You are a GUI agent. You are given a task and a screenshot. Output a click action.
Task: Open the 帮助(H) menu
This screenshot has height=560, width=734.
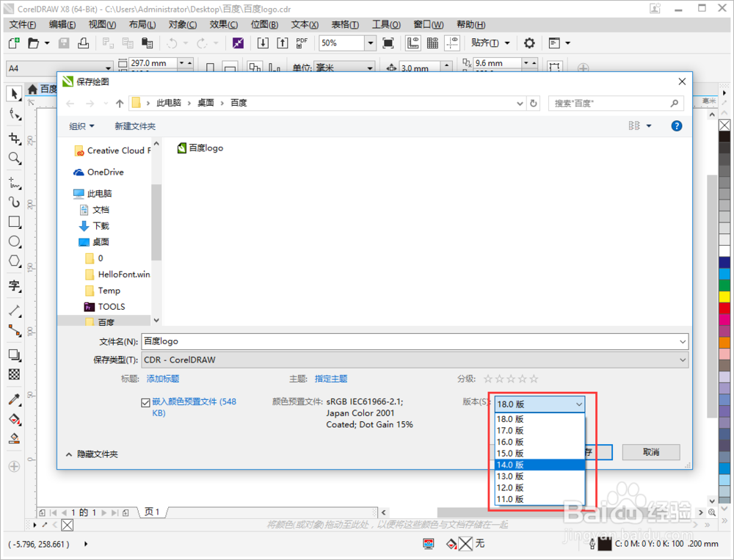coord(471,25)
